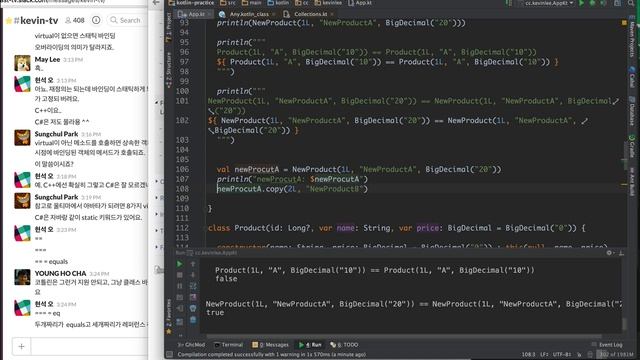Click the 'false' output line in the Run console

(x=226, y=279)
